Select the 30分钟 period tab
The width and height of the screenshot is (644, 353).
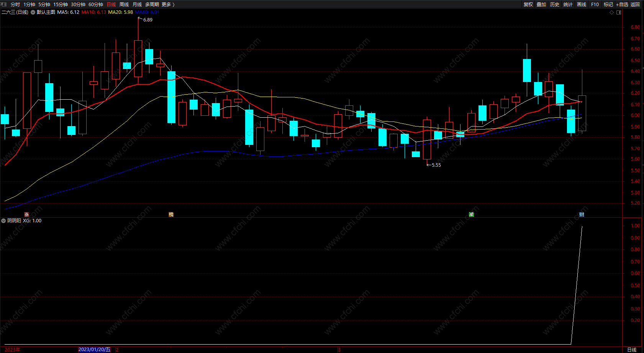(78, 5)
